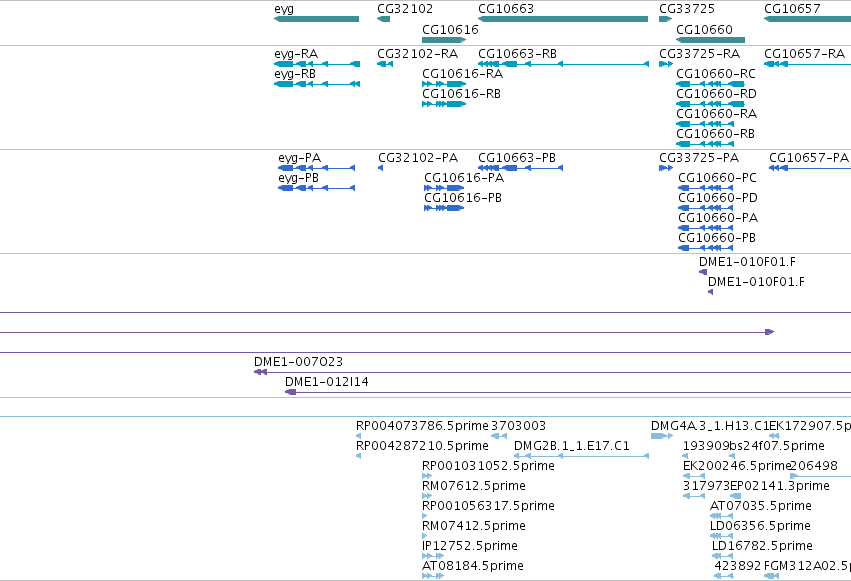This screenshot has height=581, width=851.
Task: Select the CG10616-RB transcript label
Action: [461, 94]
